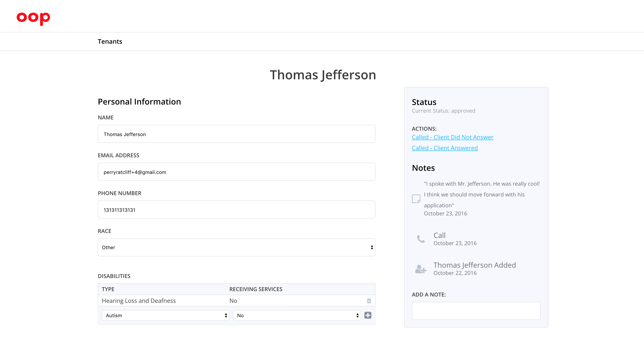
Task: Click Called - Client Did Not Answer
Action: (x=452, y=137)
